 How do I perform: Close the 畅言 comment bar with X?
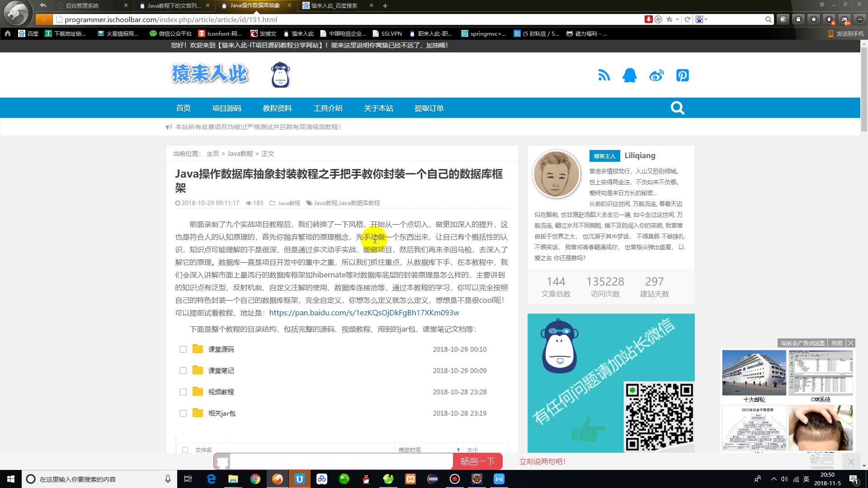(x=851, y=461)
